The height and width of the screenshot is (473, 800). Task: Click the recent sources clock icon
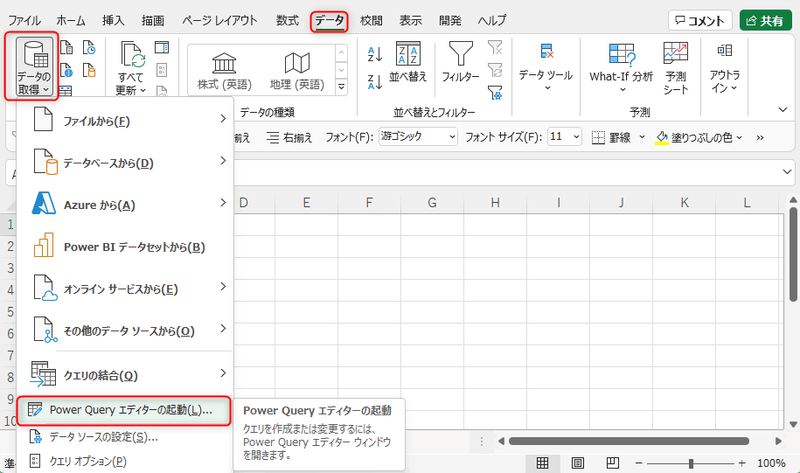(89, 47)
